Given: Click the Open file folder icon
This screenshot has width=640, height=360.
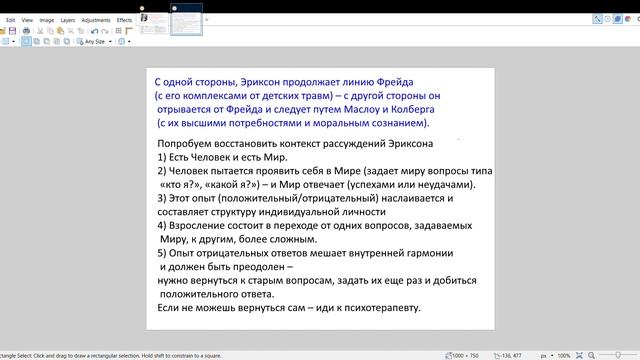Looking at the screenshot, I should (2, 31).
